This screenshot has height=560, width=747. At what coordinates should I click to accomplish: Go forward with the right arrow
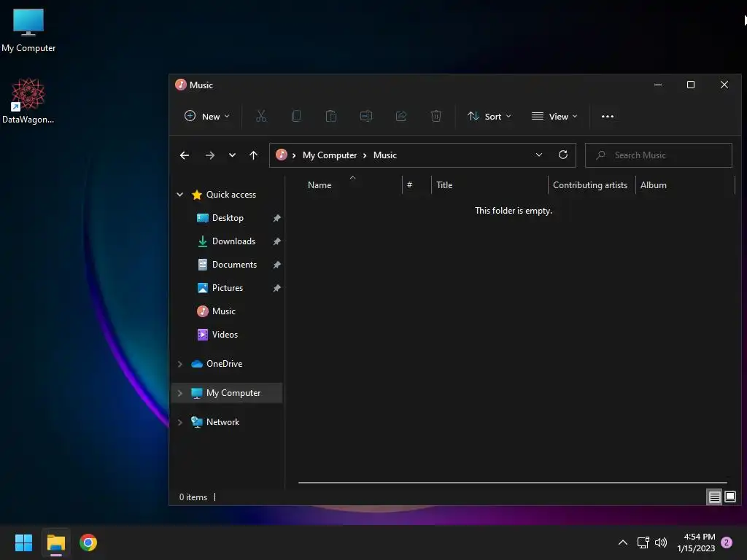(x=209, y=155)
